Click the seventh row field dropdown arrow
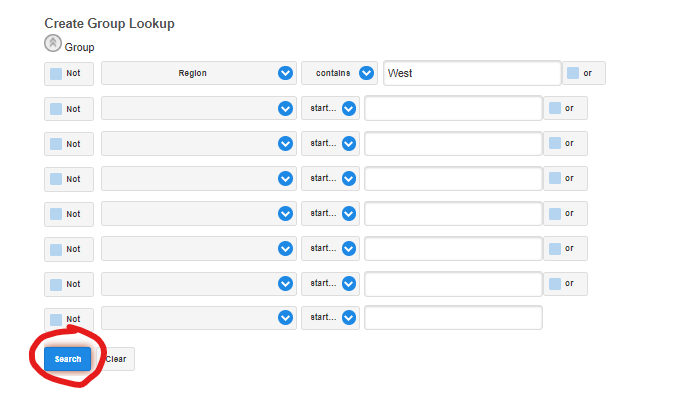The image size is (675, 404). click(286, 283)
